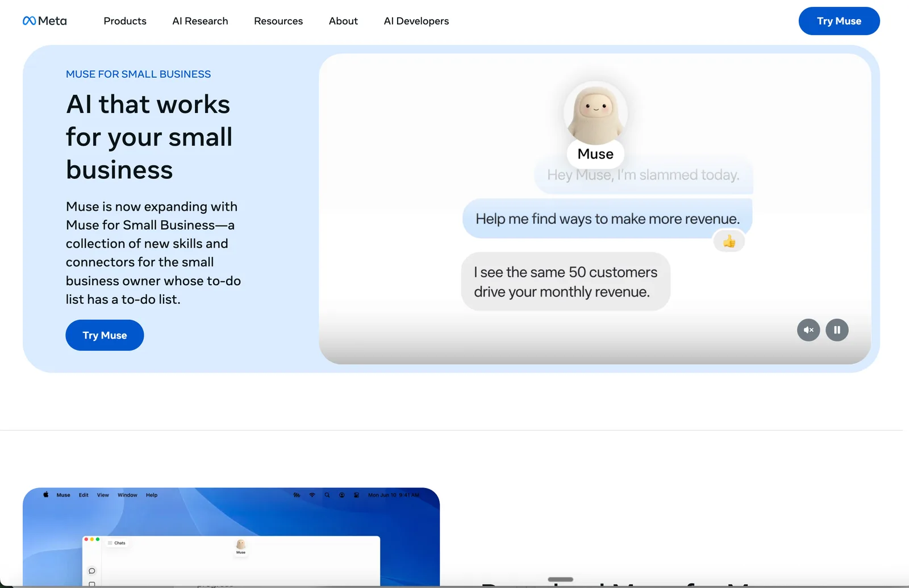Click the Try Muse button in the header
909x588 pixels.
click(x=839, y=21)
